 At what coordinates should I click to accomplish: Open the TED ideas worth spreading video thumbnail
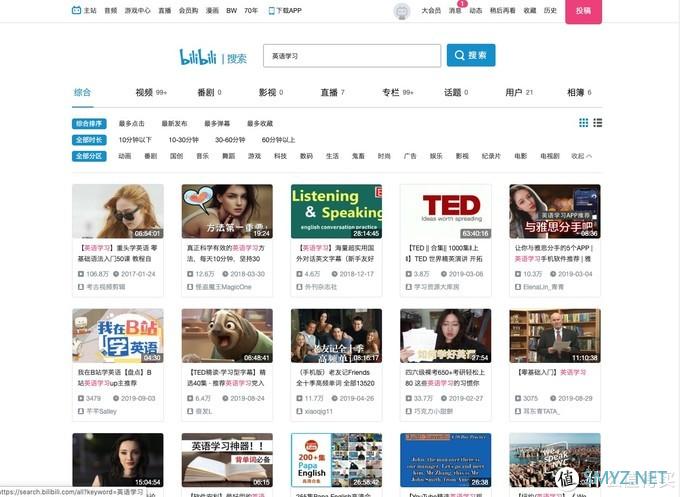(446, 211)
